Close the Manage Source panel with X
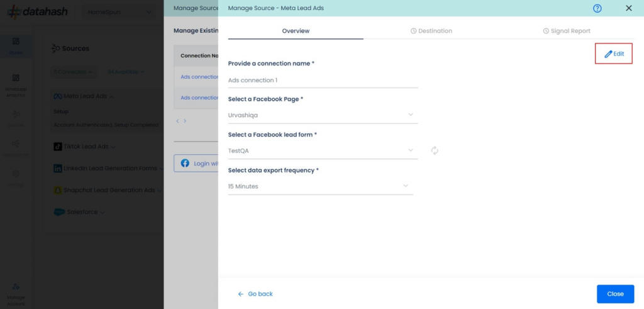The width and height of the screenshot is (644, 309). [628, 8]
